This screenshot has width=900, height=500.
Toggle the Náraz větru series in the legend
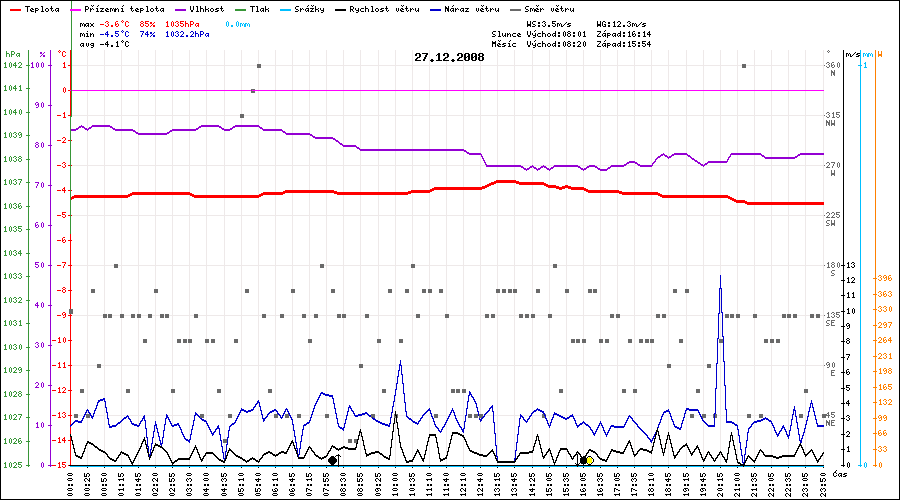coord(465,8)
